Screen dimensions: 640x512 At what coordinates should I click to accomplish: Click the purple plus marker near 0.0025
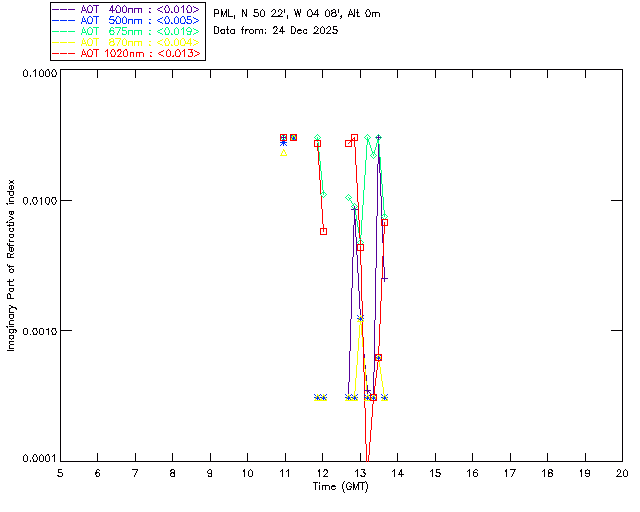[384, 279]
